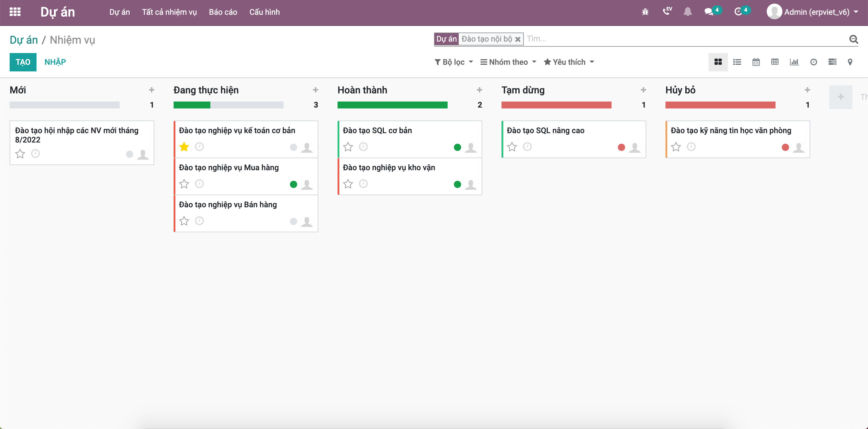The image size is (868, 429).
Task: Open the Admin (erpviet_v6) user menu
Action: [x=813, y=12]
